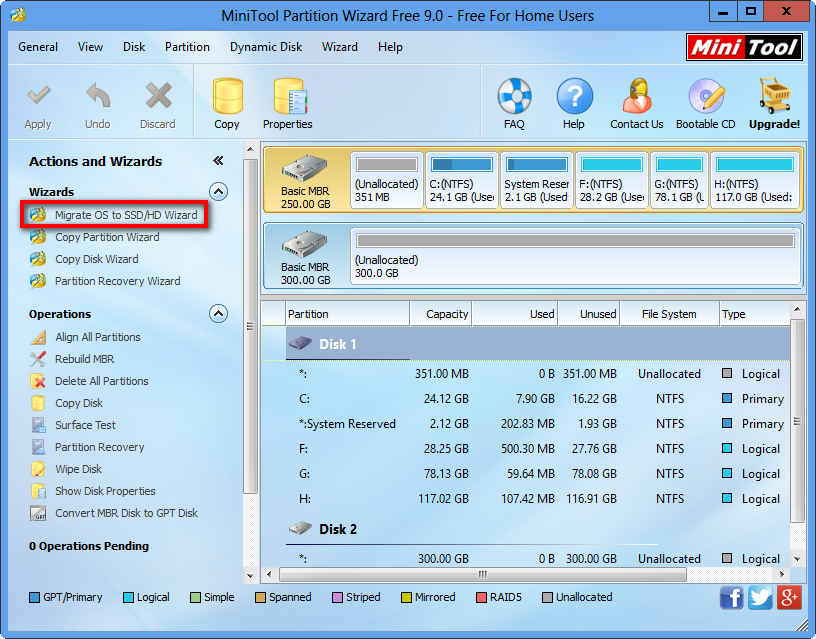Select the F:(NTFS) partition block
The width and height of the screenshot is (816, 639).
click(x=611, y=181)
